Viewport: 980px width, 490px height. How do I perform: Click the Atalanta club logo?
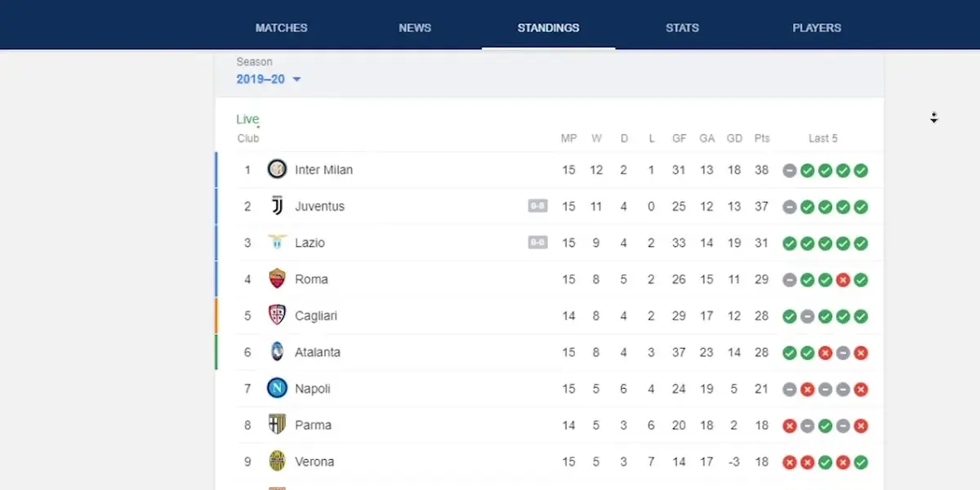click(277, 352)
